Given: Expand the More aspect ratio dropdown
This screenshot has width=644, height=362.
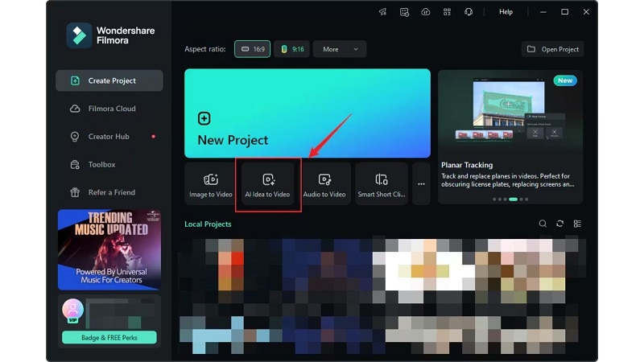Looking at the screenshot, I should [x=339, y=49].
